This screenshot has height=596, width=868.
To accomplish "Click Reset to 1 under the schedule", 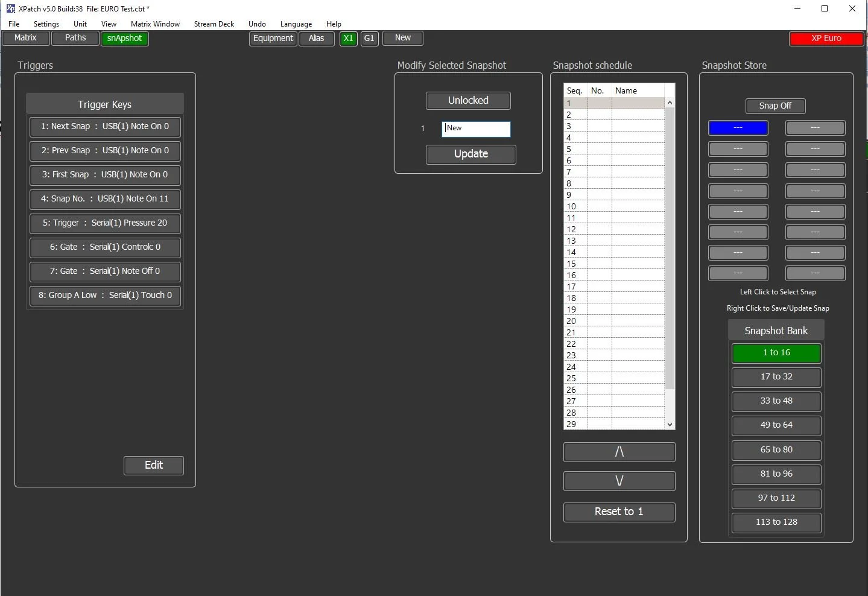I will click(x=618, y=512).
